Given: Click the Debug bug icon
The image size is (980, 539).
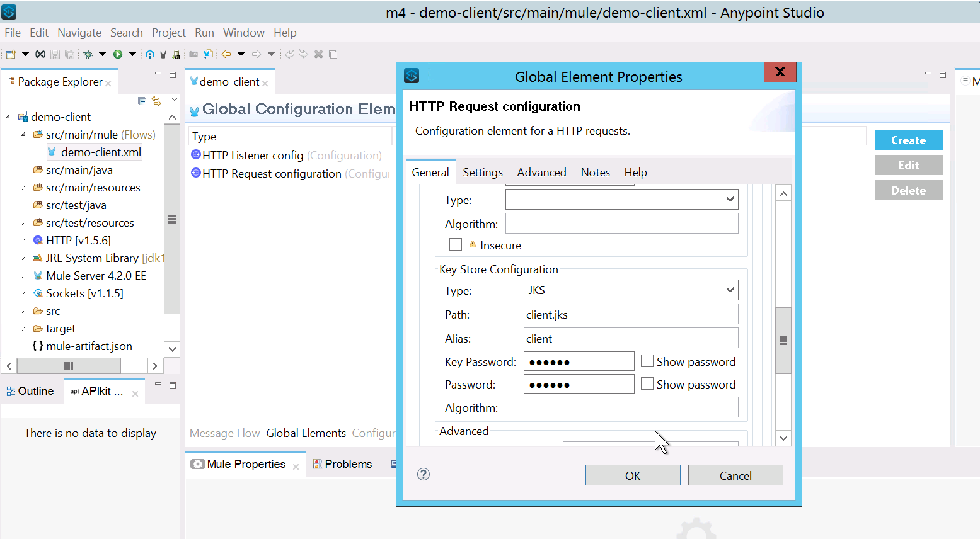Looking at the screenshot, I should click(x=88, y=54).
